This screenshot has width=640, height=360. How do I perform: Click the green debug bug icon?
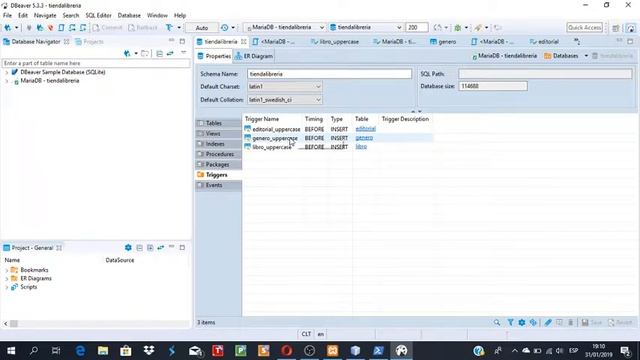[458, 28]
